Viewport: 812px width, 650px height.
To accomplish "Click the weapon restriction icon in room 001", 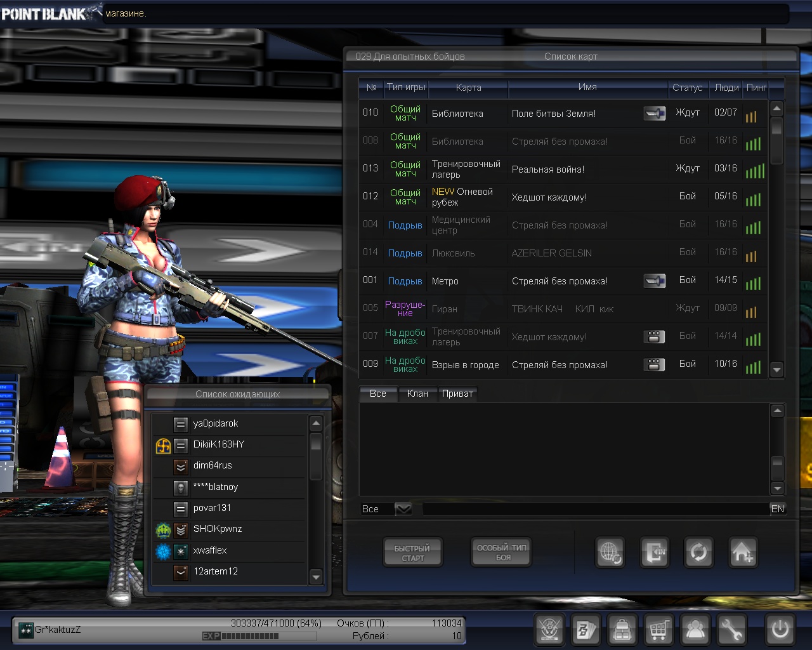I will (654, 281).
